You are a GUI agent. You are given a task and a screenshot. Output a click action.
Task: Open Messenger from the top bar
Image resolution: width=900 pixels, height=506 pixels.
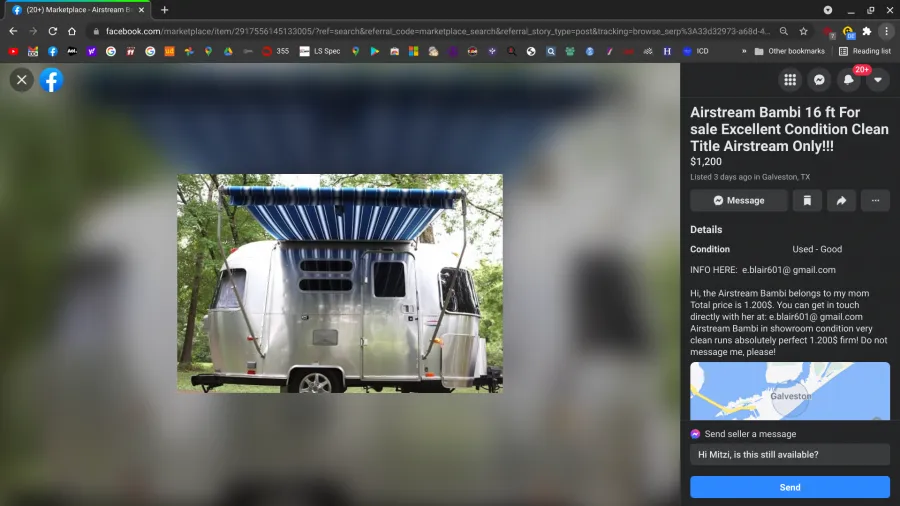tap(819, 80)
